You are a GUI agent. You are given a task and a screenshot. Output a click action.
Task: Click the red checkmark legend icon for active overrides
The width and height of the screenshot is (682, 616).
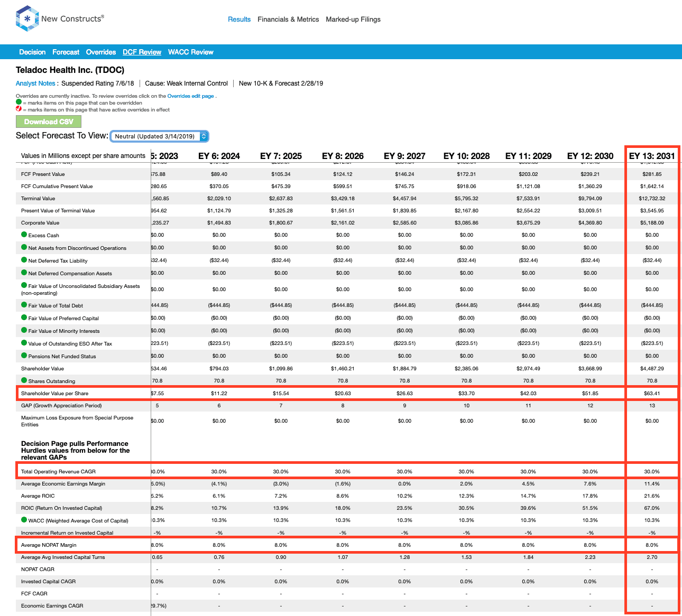click(x=19, y=109)
